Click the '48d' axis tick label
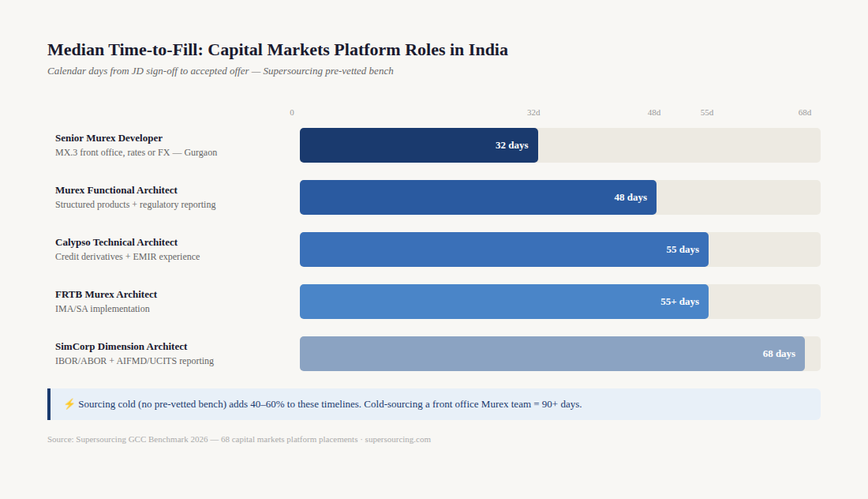Image resolution: width=868 pixels, height=499 pixels. coord(654,112)
